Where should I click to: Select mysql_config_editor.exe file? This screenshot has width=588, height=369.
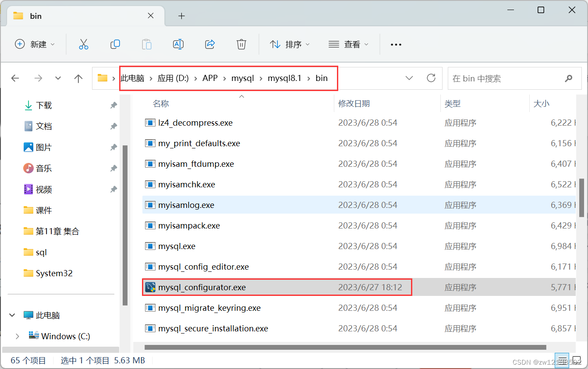[358, 267]
